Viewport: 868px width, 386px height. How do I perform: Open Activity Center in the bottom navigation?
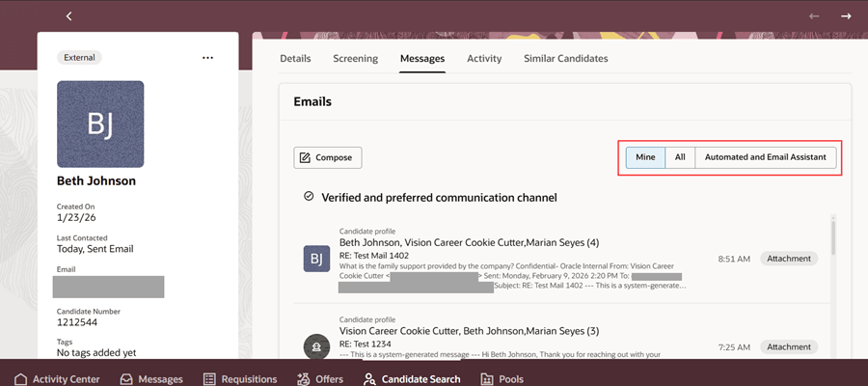tap(57, 379)
